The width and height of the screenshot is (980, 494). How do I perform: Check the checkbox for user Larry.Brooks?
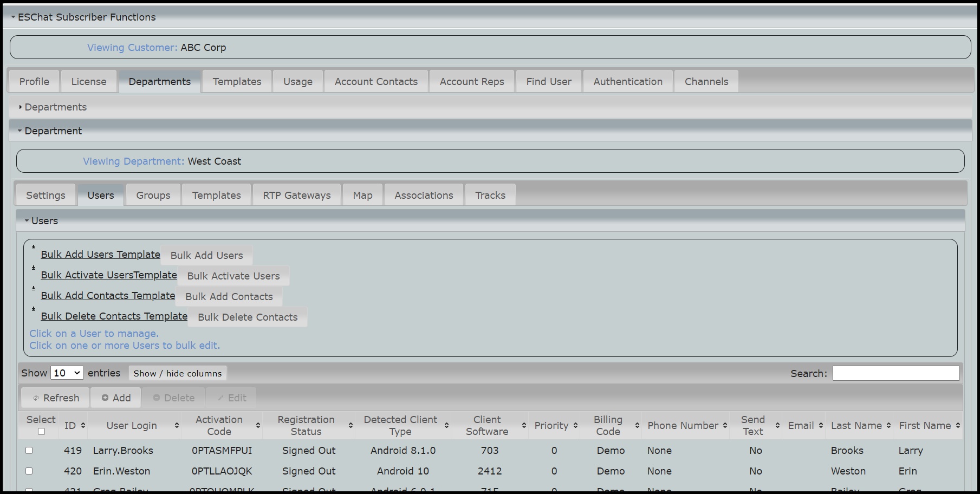coord(29,450)
